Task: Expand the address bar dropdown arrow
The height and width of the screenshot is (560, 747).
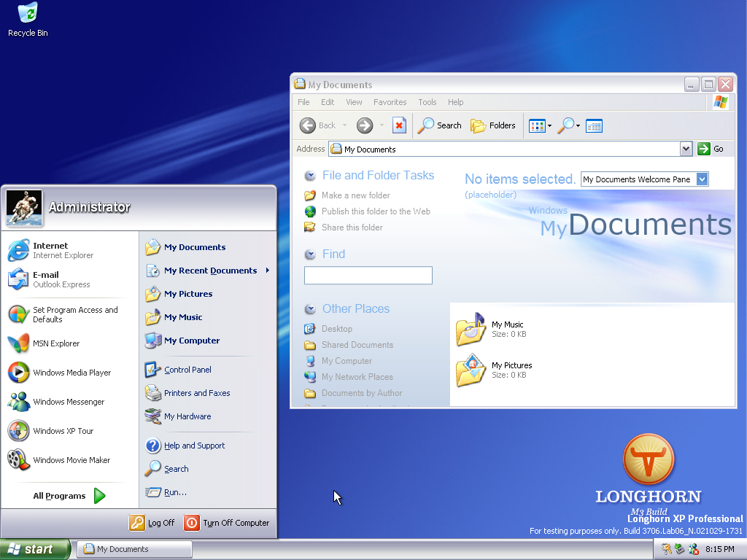Action: tap(686, 149)
